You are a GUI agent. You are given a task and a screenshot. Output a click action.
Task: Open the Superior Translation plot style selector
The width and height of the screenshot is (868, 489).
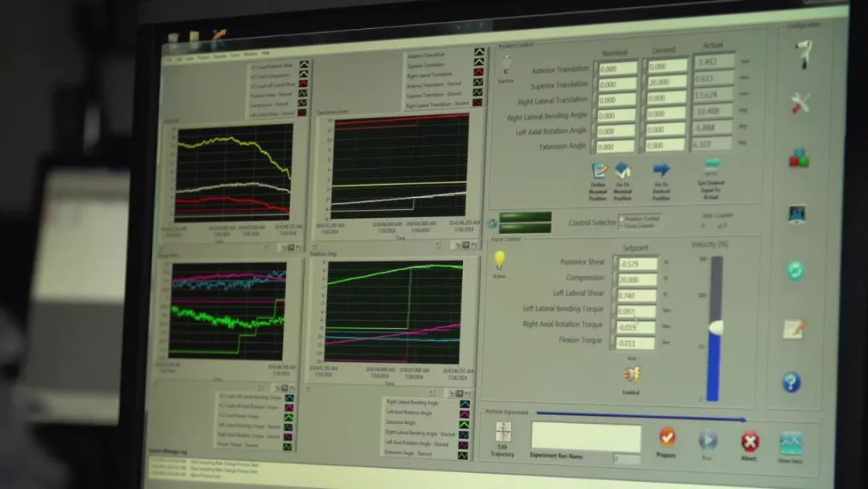(479, 64)
